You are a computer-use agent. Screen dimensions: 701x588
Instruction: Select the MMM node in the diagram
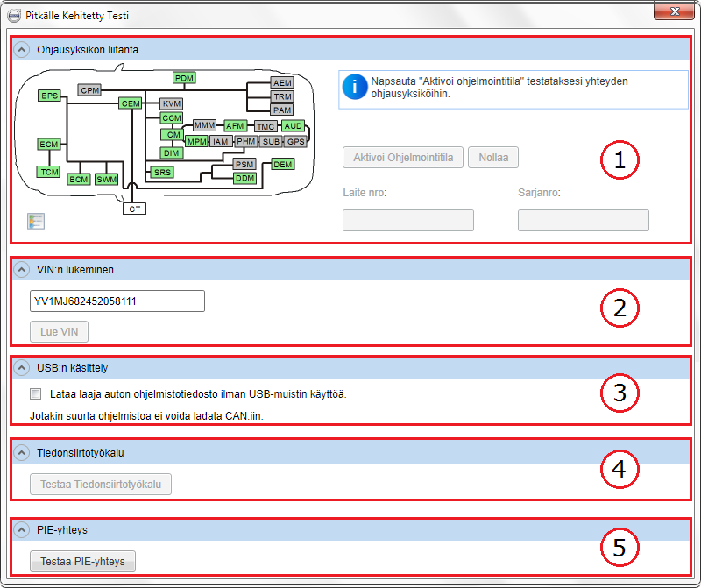[x=204, y=125]
